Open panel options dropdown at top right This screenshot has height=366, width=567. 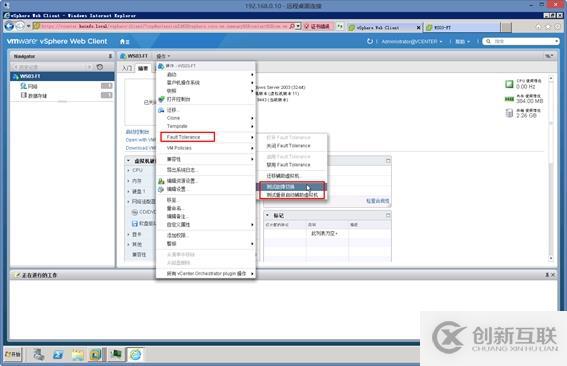click(x=549, y=56)
